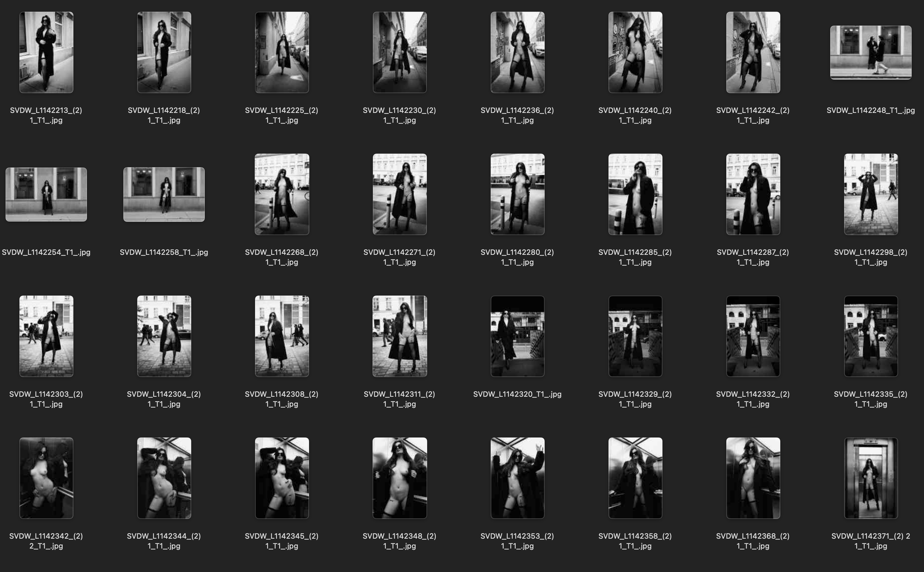This screenshot has height=572, width=924.
Task: Select thumbnail SVDW_L1142213_(2) 1_T1_.jpg
Action: pyautogui.click(x=46, y=52)
